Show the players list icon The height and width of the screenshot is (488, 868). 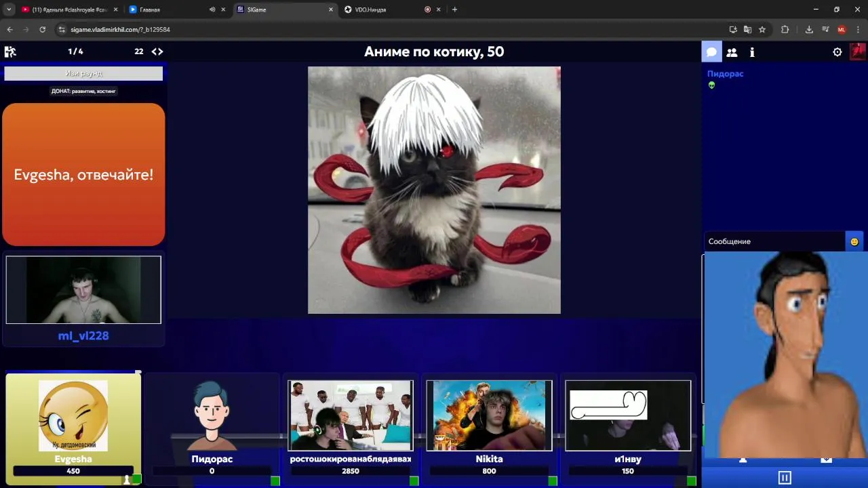(x=732, y=52)
